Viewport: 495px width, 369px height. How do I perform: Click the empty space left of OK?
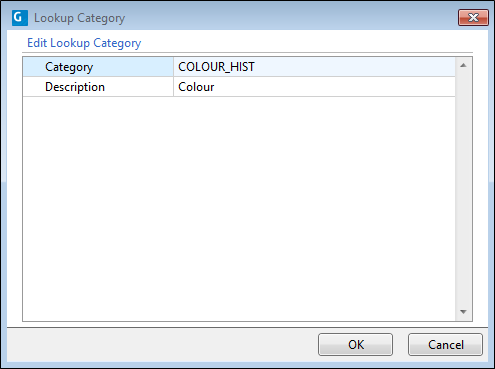pyautogui.click(x=162, y=345)
